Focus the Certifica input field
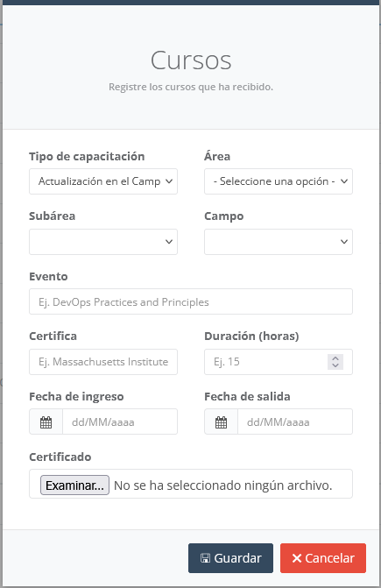The height and width of the screenshot is (588, 381). point(103,362)
